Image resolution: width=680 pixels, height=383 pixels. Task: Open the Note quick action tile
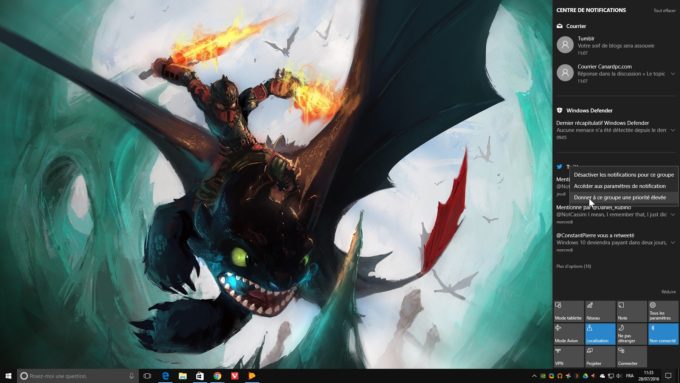click(x=631, y=311)
